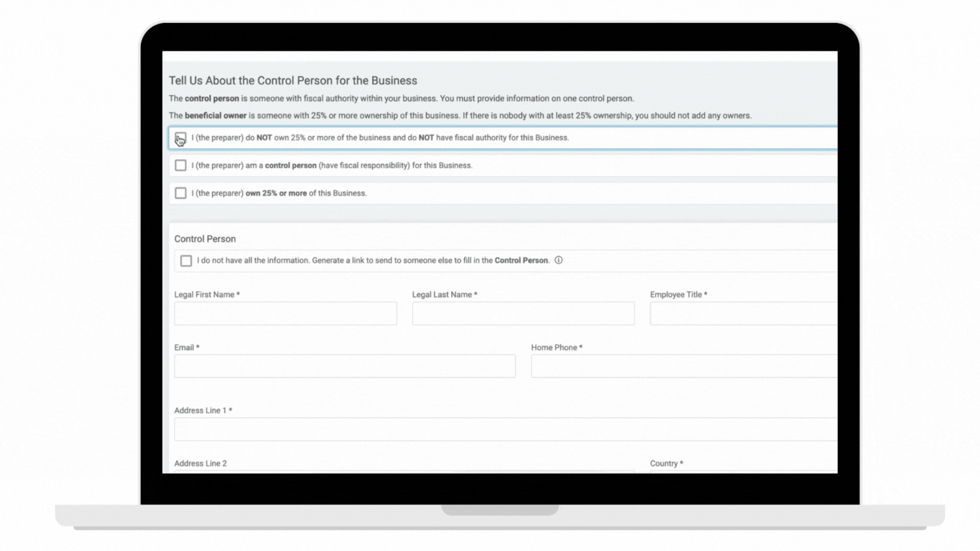The height and width of the screenshot is (551, 980).
Task: Click the 'Control Person' section title
Action: [205, 239]
